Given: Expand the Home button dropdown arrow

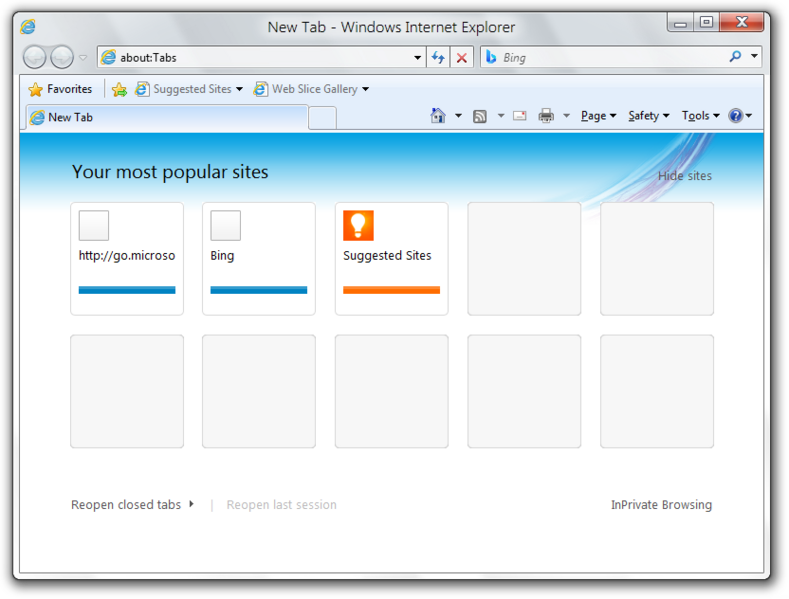Looking at the screenshot, I should (x=458, y=116).
